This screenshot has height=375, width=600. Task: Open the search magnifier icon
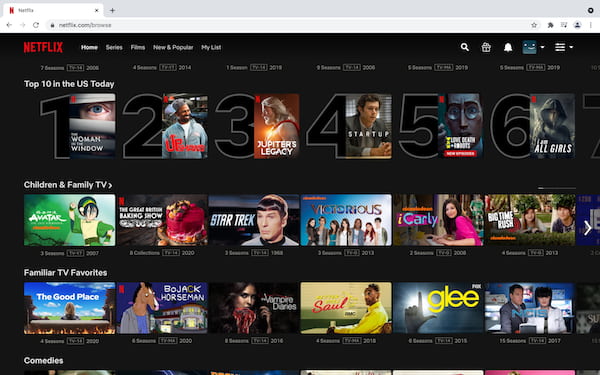465,47
